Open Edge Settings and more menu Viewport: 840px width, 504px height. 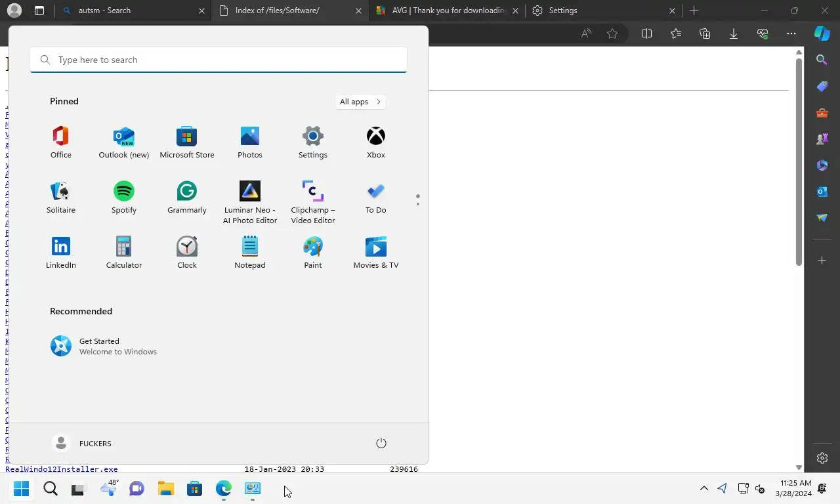click(791, 33)
